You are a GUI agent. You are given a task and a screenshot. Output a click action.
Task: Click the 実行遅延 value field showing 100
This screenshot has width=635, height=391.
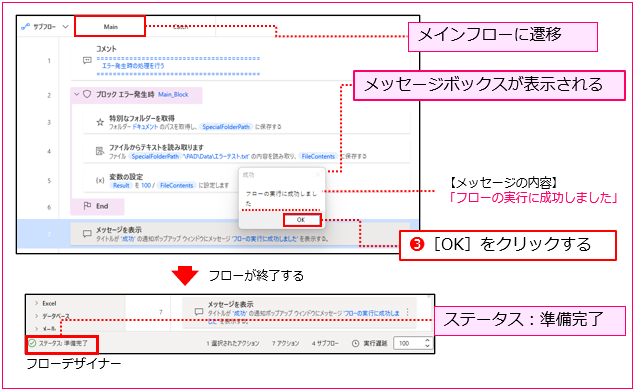[x=409, y=343]
